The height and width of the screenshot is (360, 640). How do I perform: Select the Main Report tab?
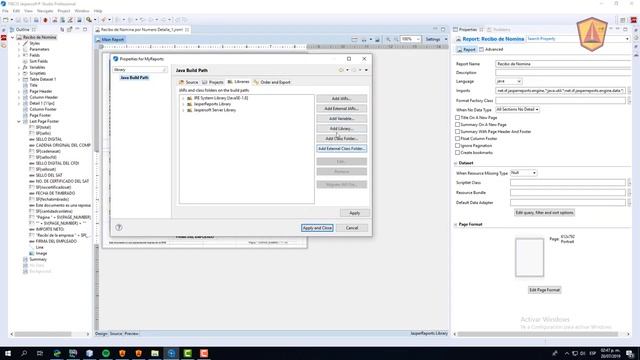(x=110, y=40)
